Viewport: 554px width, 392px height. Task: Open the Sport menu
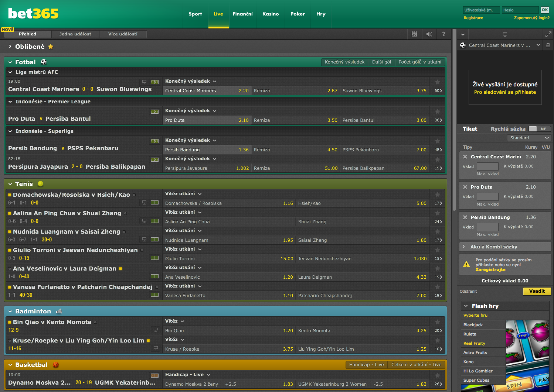(195, 14)
